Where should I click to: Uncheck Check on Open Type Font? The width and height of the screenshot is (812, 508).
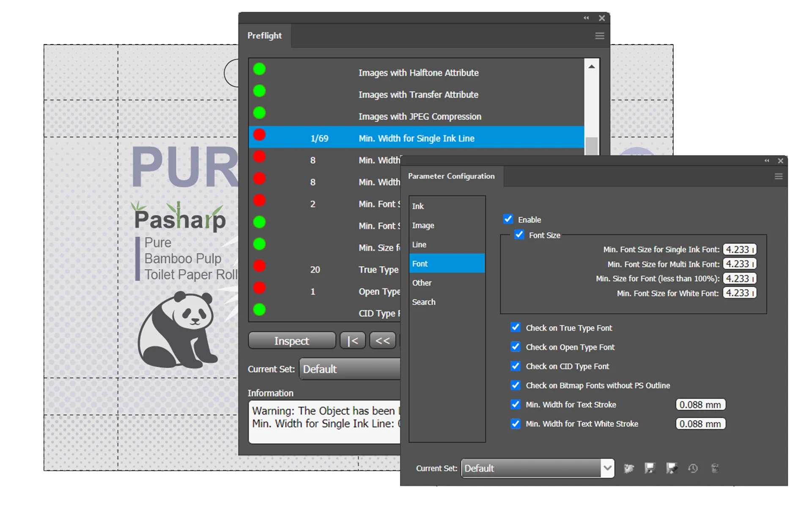(516, 347)
